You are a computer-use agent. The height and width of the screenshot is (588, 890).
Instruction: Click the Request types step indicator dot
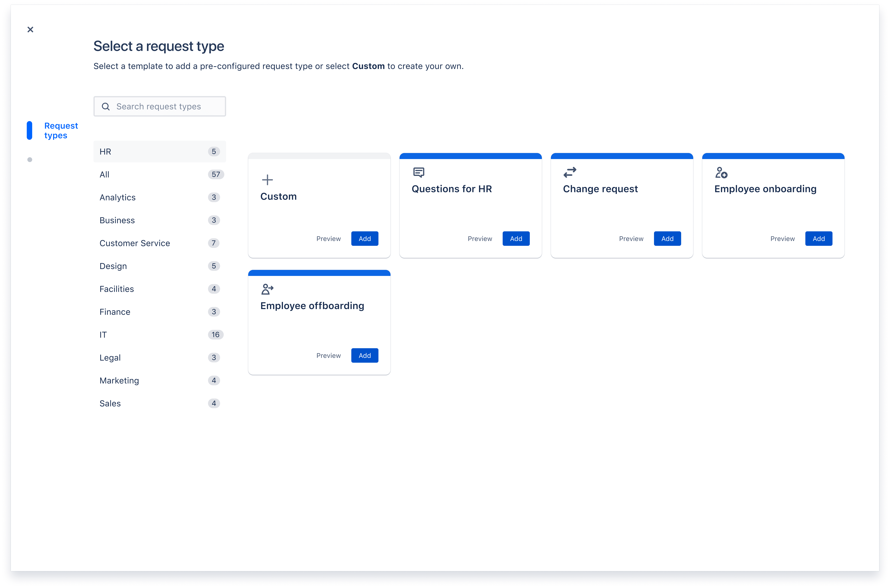(x=30, y=159)
